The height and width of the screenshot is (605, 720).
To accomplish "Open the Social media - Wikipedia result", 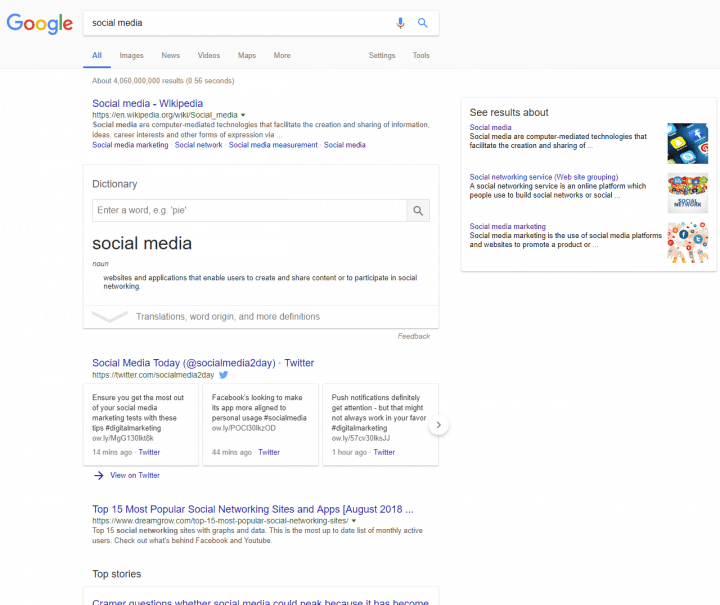I will tap(147, 103).
